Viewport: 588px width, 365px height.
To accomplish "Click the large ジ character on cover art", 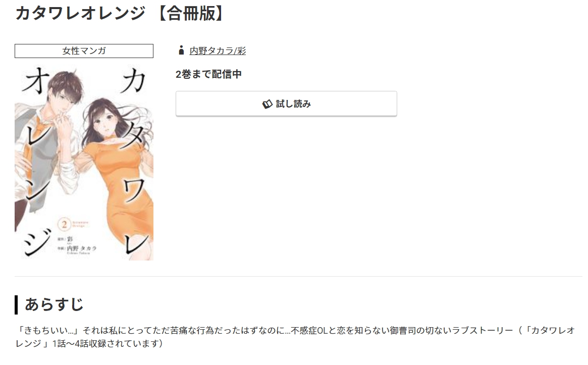I will pos(37,242).
